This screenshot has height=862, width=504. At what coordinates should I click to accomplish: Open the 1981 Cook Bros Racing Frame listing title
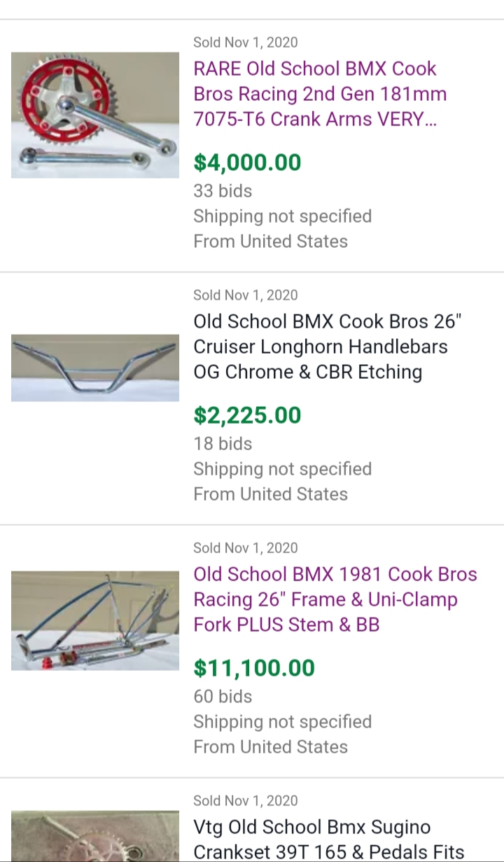[x=335, y=599]
